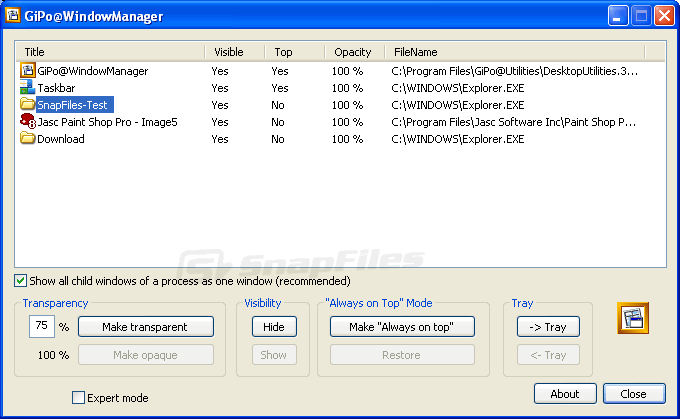Click the Jasc Paint Shop Pro icon
This screenshot has height=419, width=680.
27,121
